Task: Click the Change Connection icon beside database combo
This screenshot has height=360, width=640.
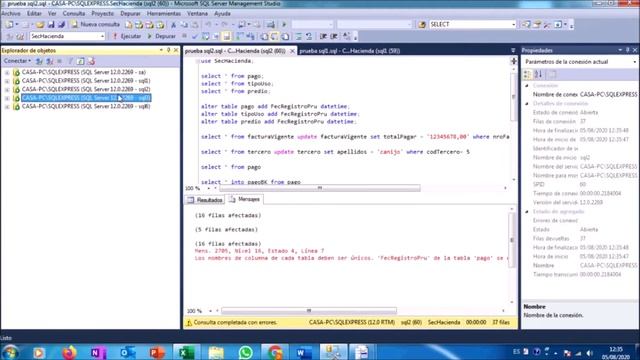Action: tap(20, 36)
